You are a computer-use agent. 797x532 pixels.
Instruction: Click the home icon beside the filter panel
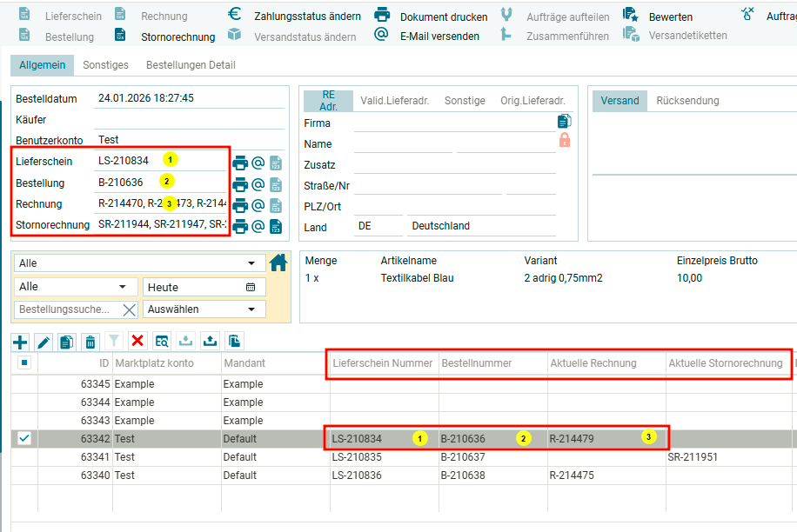click(278, 262)
